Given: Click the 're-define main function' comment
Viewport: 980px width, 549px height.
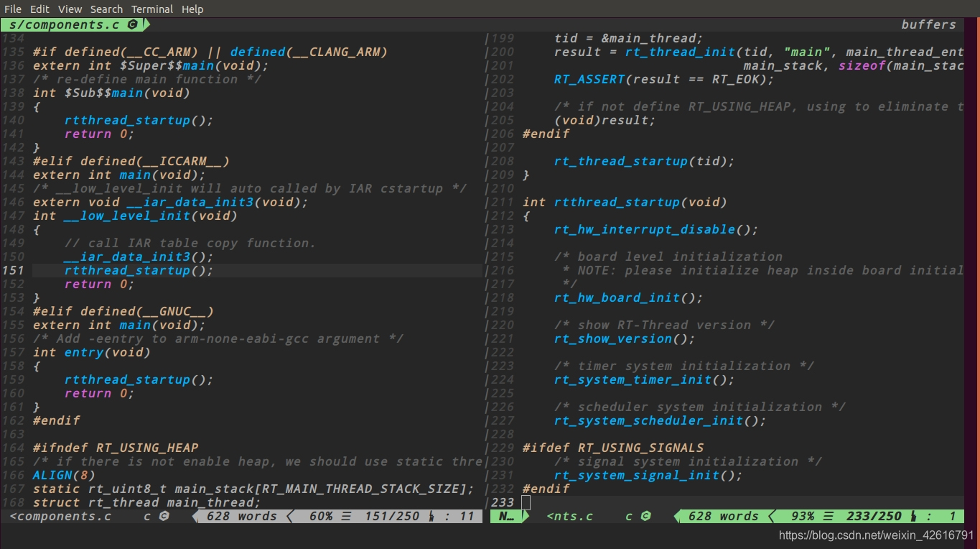Looking at the screenshot, I should (x=147, y=80).
